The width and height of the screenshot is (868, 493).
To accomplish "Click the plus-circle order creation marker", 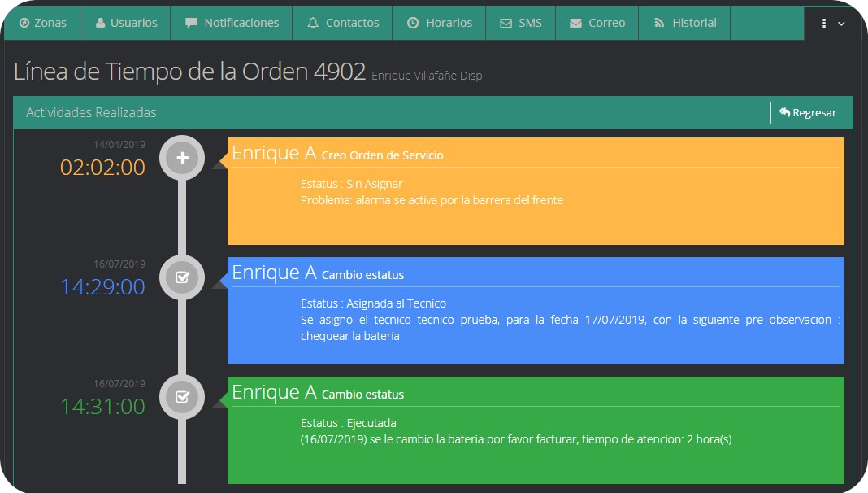I will [182, 158].
